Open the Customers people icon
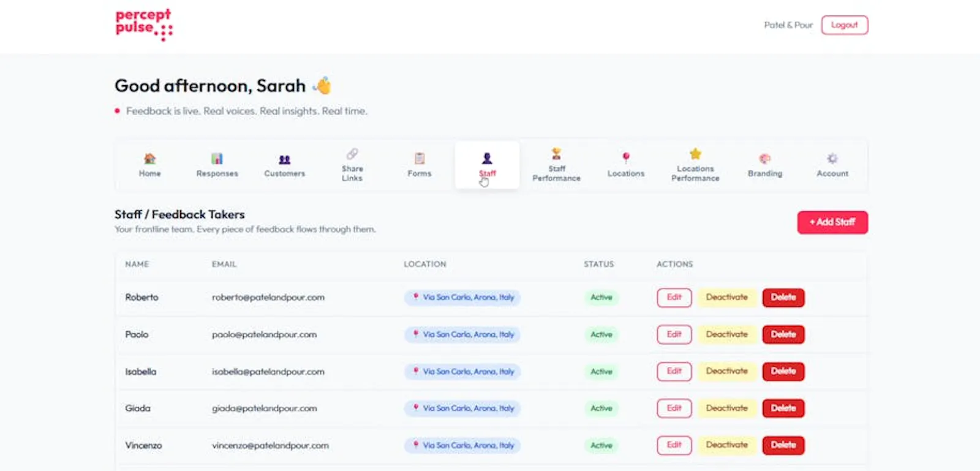Screen dimensions: 980x471 pyautogui.click(x=284, y=159)
